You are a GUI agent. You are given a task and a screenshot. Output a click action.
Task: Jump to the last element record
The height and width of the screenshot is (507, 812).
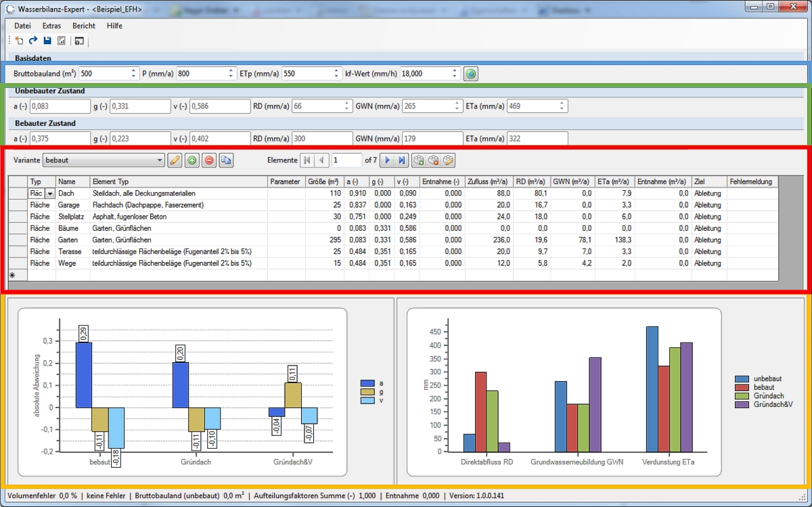(x=402, y=160)
